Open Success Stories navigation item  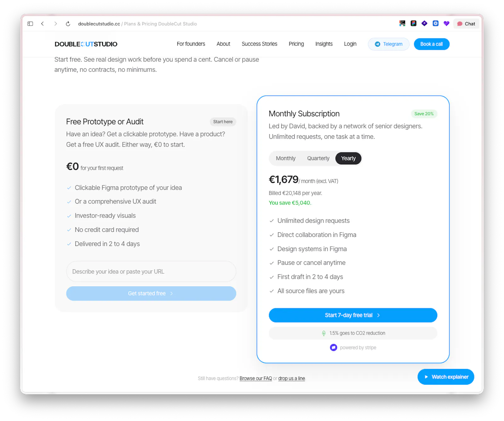(x=259, y=44)
